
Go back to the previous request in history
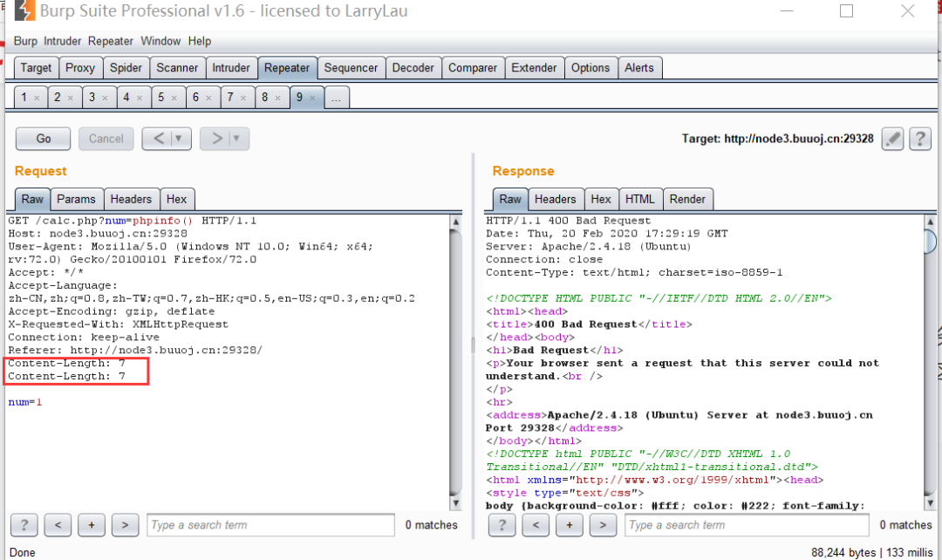(x=158, y=139)
